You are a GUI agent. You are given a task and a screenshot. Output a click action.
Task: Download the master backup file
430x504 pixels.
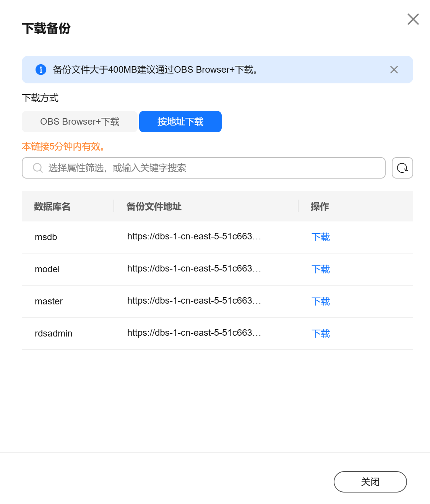point(321,301)
